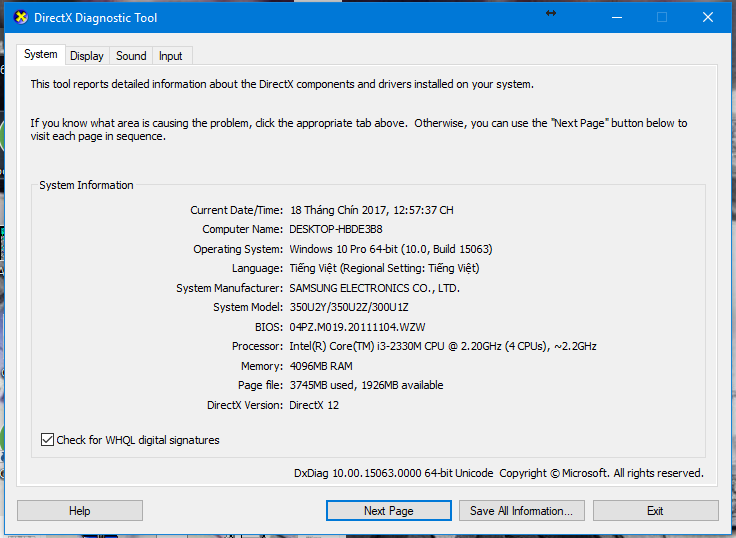
Task: Click the DirectX 12 version value
Action: (x=314, y=405)
